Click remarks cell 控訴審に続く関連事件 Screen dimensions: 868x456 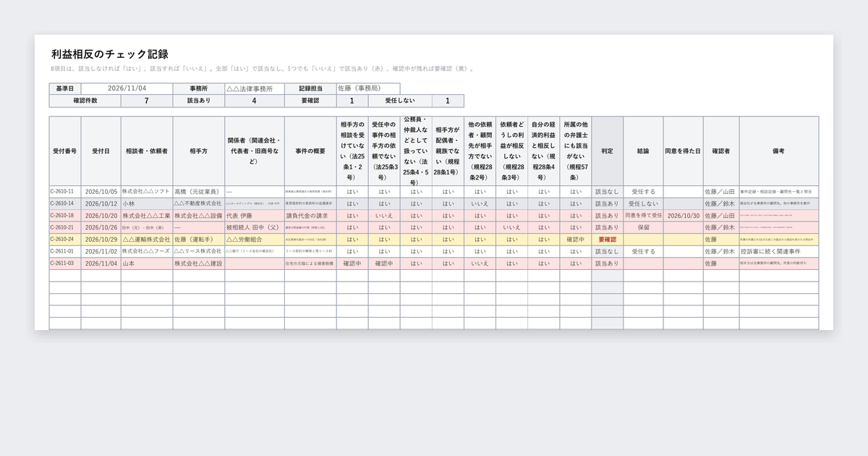[779, 252]
